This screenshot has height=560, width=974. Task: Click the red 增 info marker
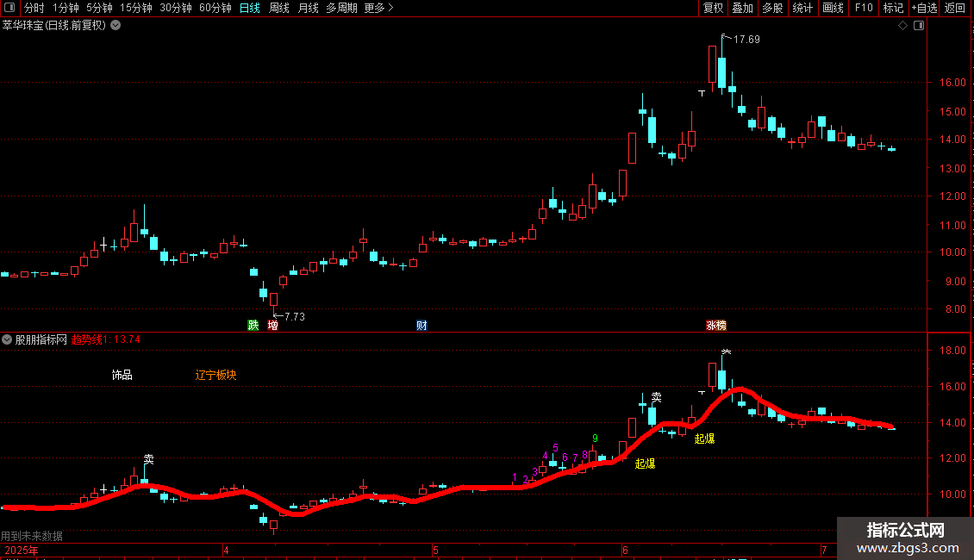pyautogui.click(x=272, y=326)
